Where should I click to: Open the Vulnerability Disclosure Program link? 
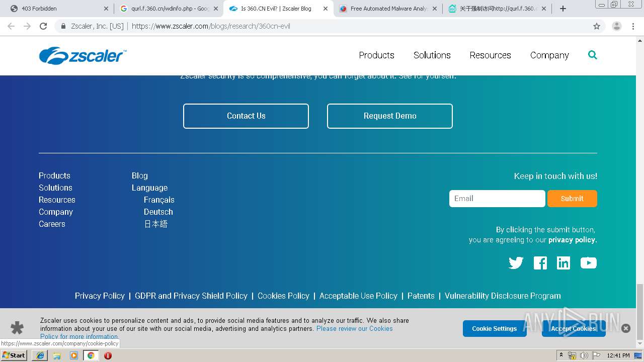coord(503,296)
